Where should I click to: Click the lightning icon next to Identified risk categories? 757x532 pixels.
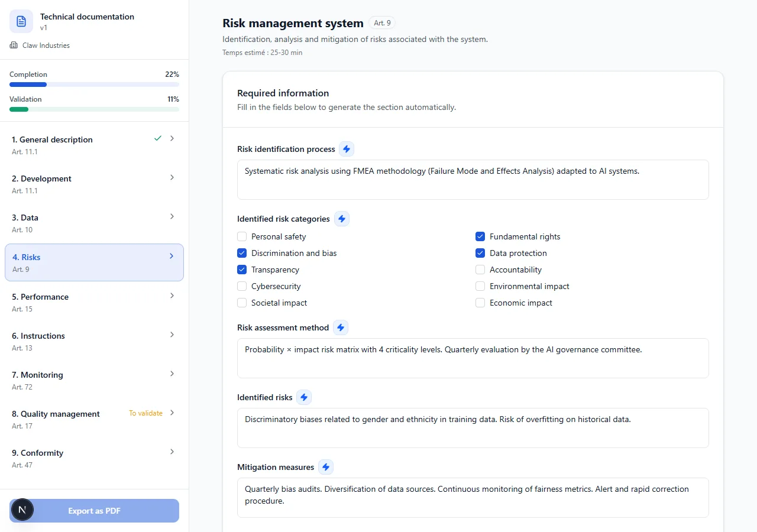coord(342,219)
